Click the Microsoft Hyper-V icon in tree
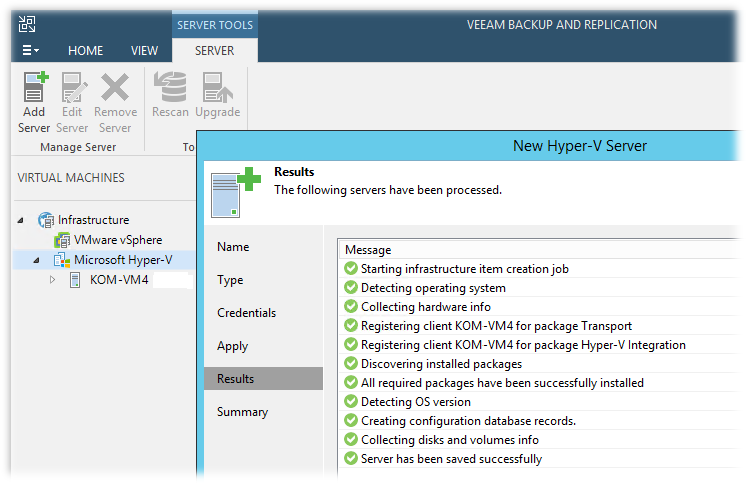Viewport: 746px width, 483px height. 62,260
